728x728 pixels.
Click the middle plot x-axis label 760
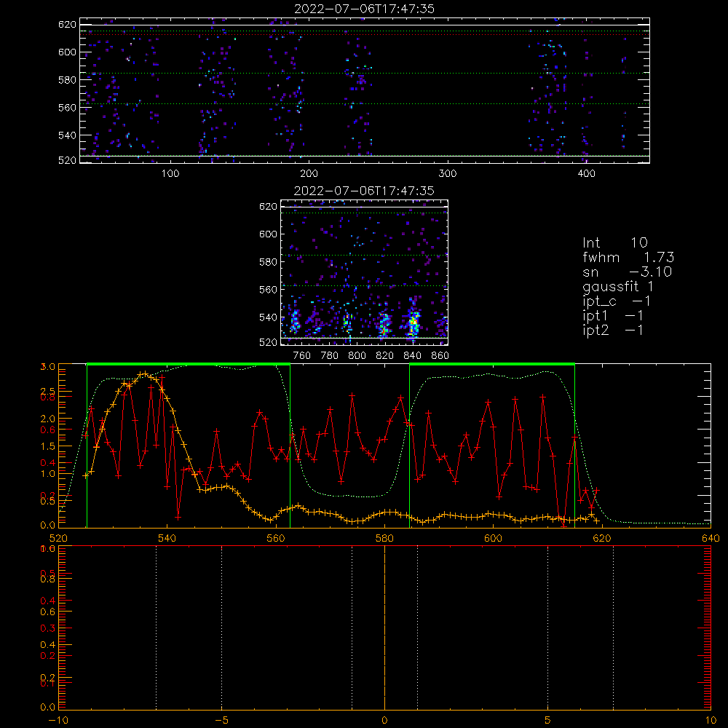pyautogui.click(x=302, y=356)
